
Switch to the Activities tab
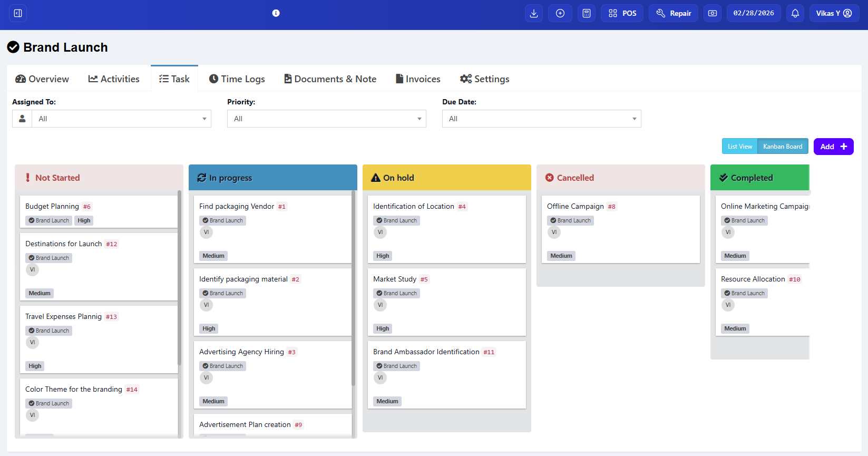(114, 79)
